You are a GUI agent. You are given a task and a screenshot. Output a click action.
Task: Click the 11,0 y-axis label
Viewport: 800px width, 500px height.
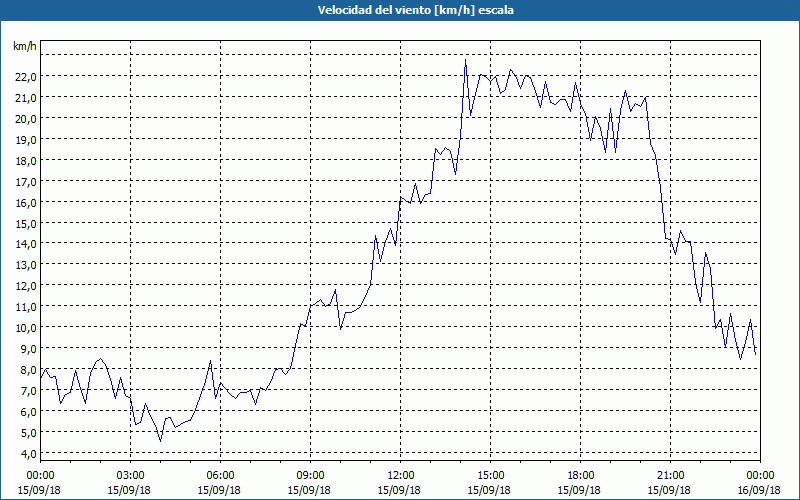point(26,307)
